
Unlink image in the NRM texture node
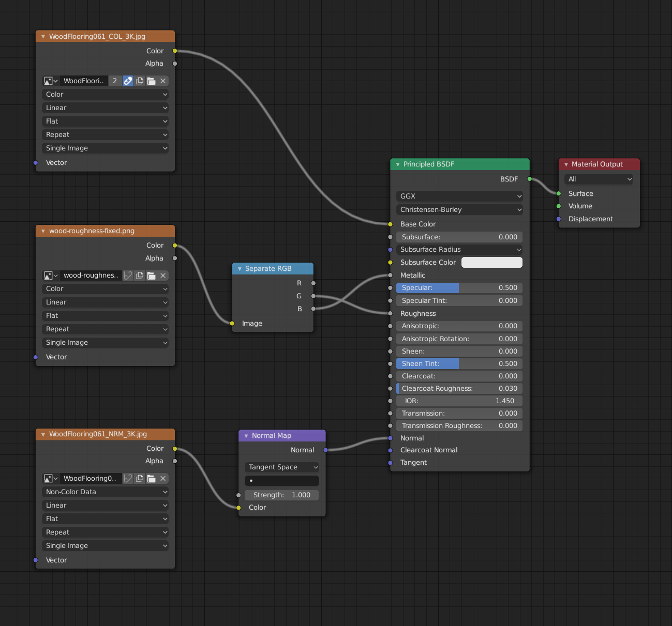pos(163,479)
